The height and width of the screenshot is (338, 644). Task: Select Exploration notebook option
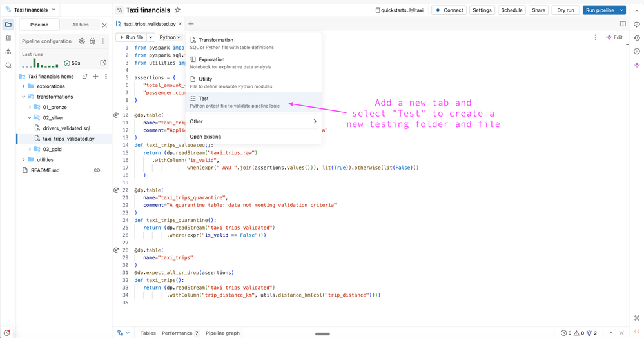[253, 63]
